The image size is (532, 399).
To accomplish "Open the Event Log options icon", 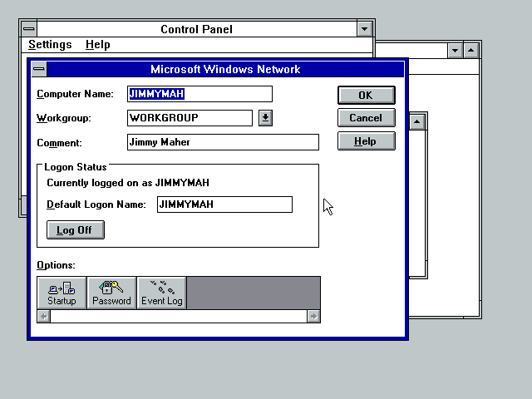I will (162, 293).
